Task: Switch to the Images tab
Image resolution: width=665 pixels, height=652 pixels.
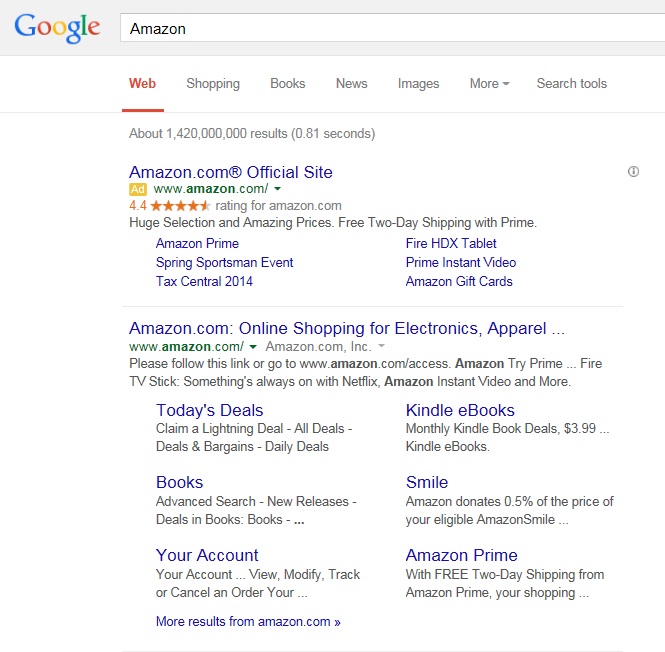Action: point(418,84)
